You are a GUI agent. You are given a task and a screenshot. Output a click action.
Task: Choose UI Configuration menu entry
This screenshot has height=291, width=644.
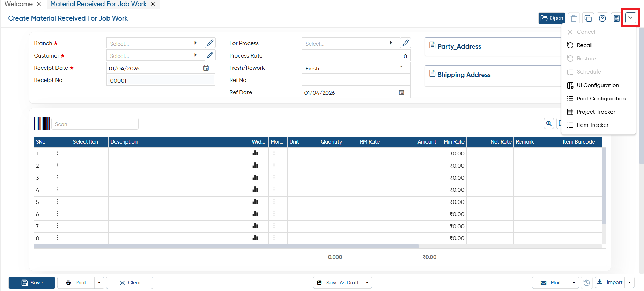point(598,85)
